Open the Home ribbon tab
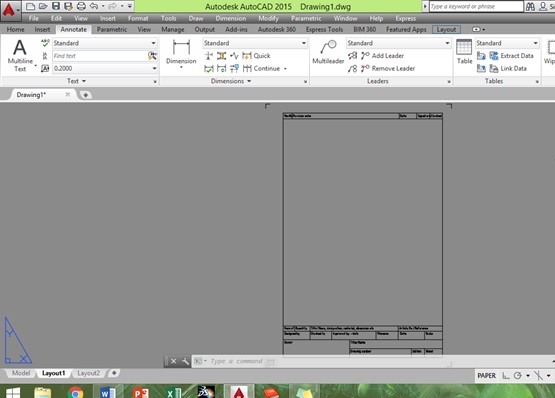 point(15,29)
